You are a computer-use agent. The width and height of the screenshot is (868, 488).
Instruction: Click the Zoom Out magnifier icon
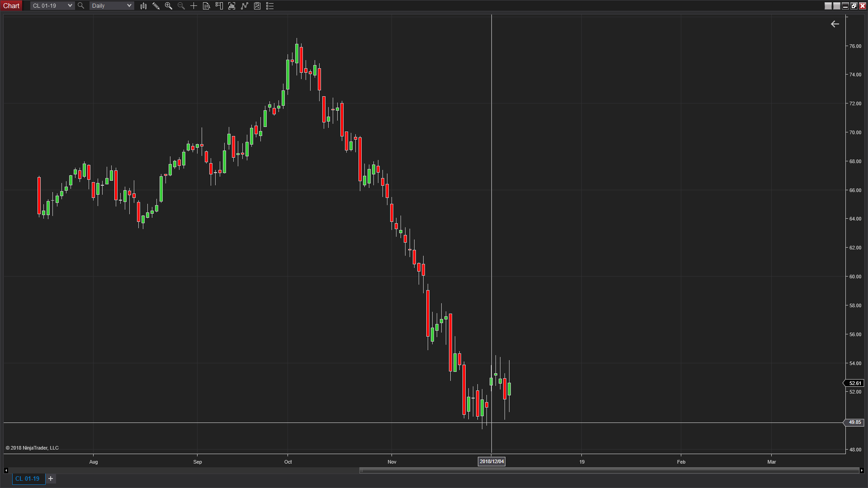pos(181,6)
